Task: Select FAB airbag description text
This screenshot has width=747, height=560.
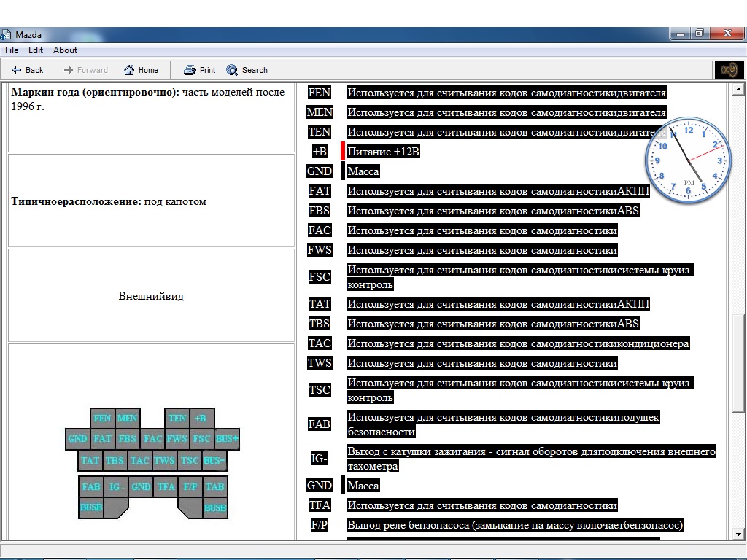Action: [x=503, y=424]
